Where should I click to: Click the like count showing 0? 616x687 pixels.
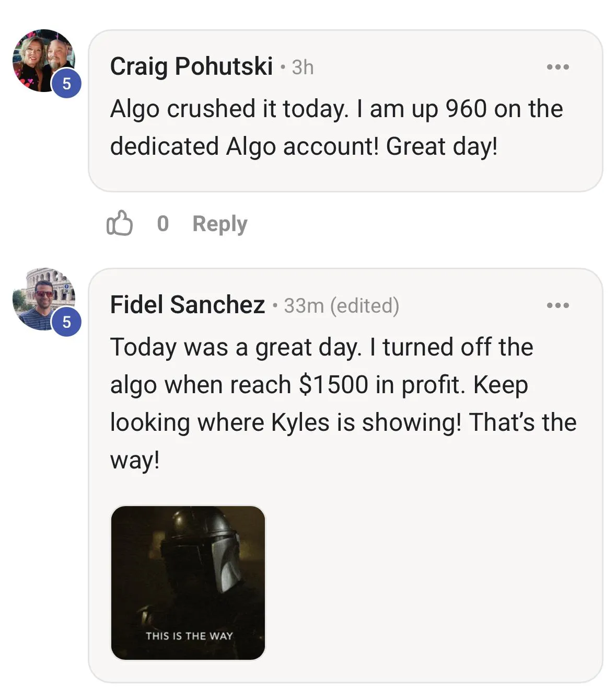[162, 224]
